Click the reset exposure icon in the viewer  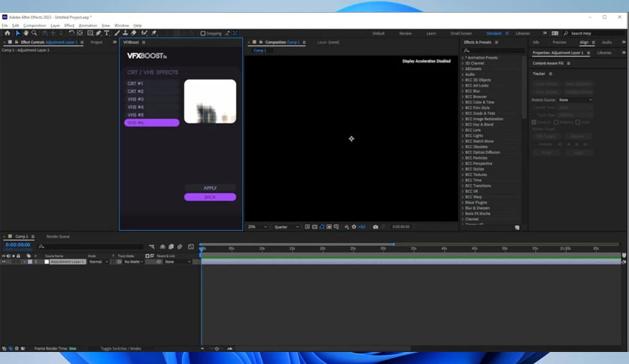[x=354, y=227]
